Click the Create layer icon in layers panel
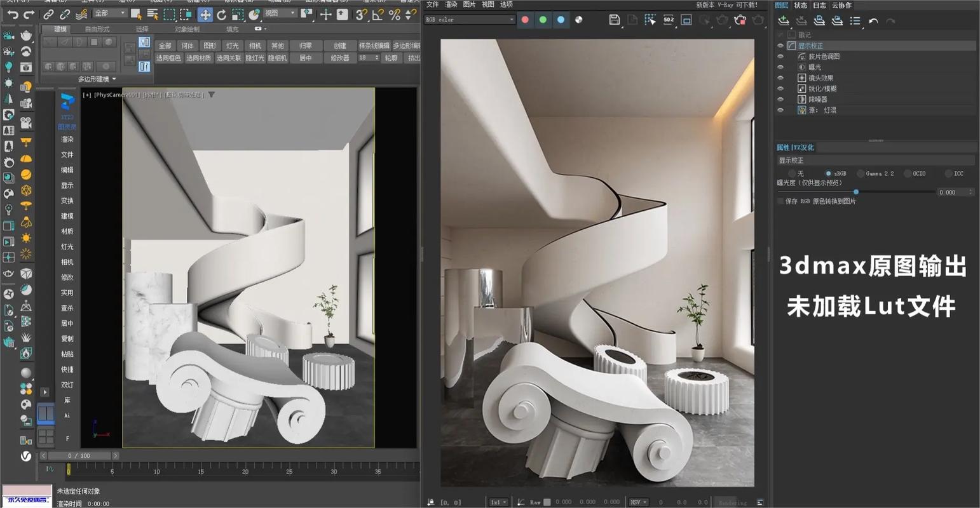980x508 pixels. point(784,21)
